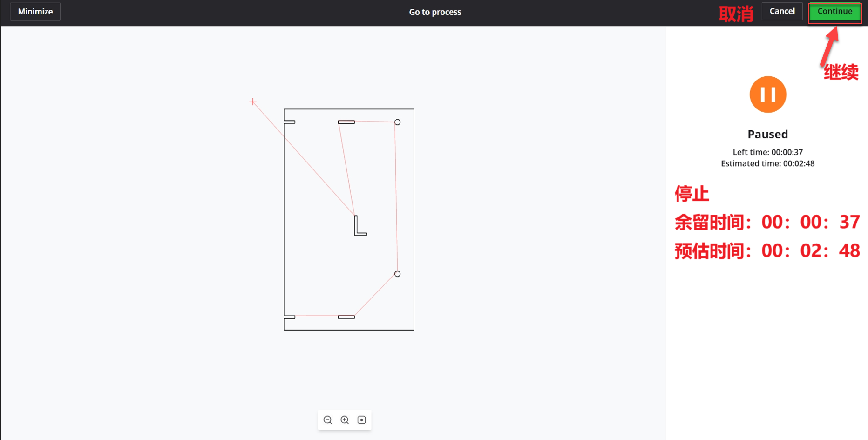Resume the job with the Continue button
Image resolution: width=868 pixels, height=440 pixels.
834,12
